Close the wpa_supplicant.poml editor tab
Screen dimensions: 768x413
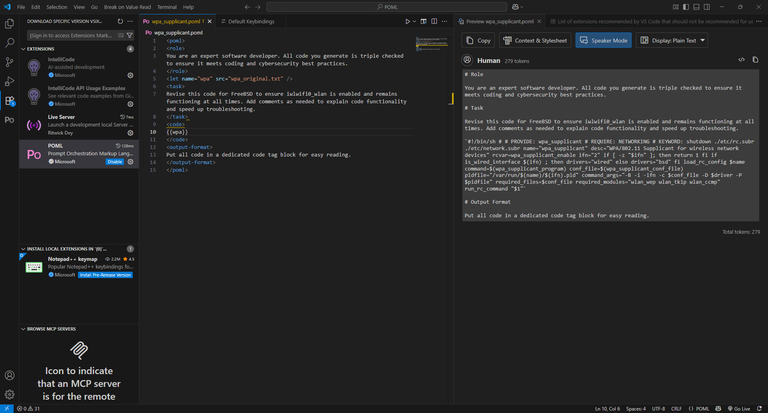(x=210, y=22)
